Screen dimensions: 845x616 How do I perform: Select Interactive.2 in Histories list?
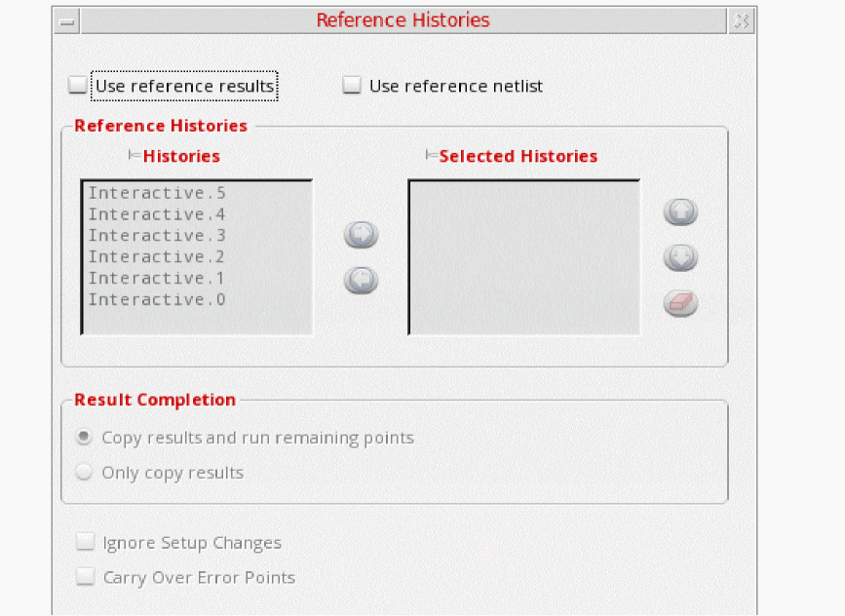pyautogui.click(x=157, y=257)
